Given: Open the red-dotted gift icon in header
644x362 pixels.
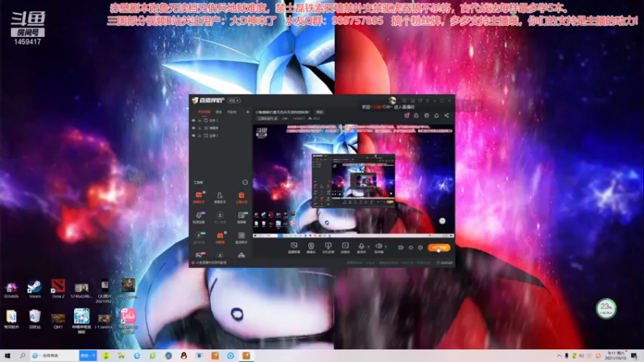Looking at the screenshot, I should click(x=407, y=115).
